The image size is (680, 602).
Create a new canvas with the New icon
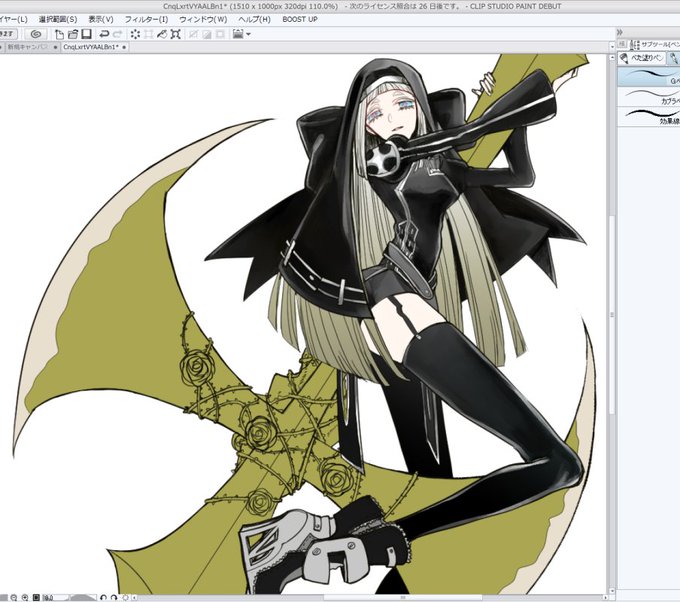click(59, 34)
